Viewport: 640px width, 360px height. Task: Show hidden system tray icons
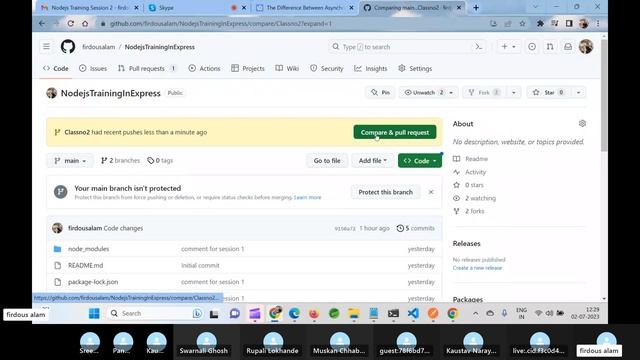(475, 313)
